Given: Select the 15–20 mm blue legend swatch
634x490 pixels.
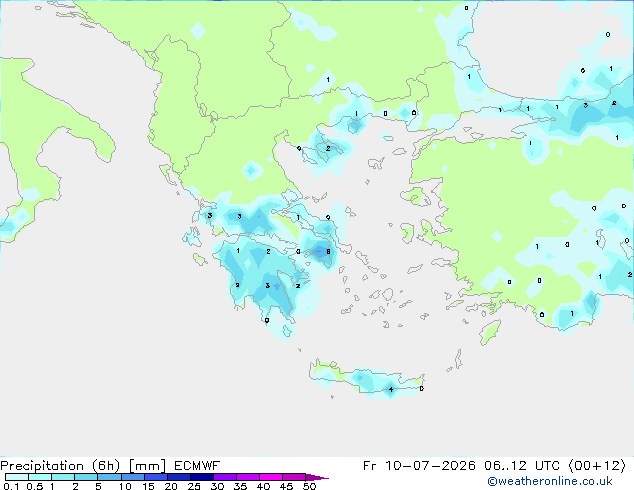Looking at the screenshot, I should 155,477.
